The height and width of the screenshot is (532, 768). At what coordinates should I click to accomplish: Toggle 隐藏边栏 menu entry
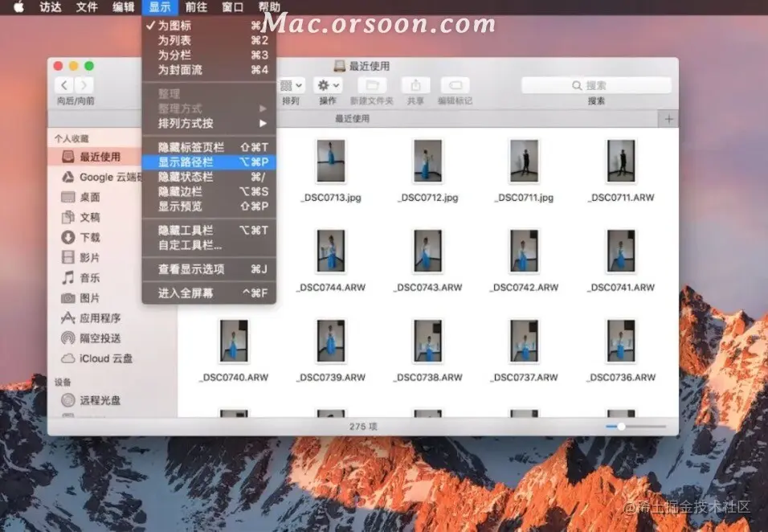tap(209, 191)
